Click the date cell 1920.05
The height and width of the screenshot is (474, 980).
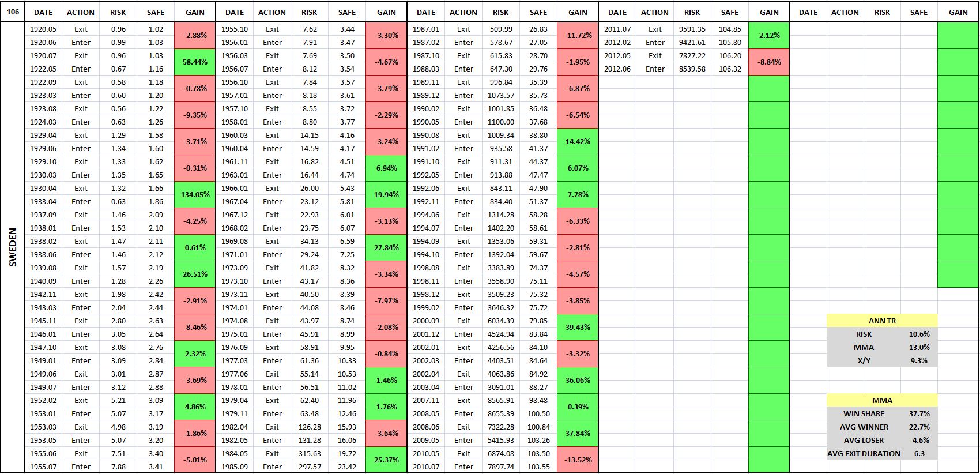[x=43, y=29]
